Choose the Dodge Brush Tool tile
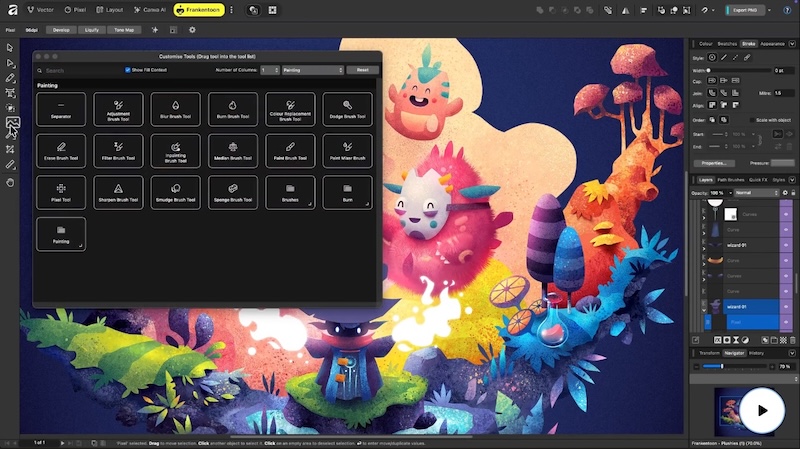This screenshot has width=800, height=449. (347, 109)
